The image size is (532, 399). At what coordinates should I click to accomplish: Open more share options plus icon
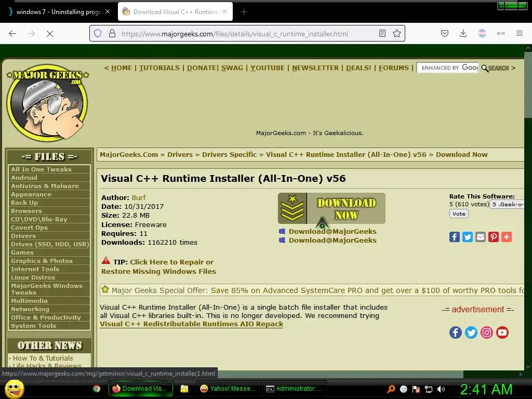coord(506,237)
